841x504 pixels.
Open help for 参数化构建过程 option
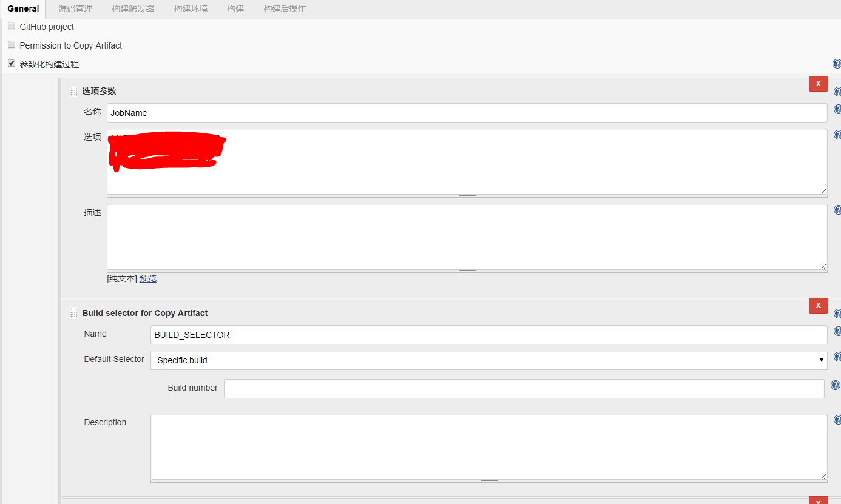837,64
